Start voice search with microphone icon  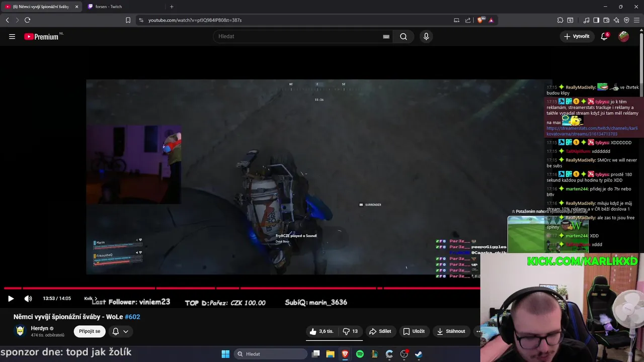pos(426,36)
